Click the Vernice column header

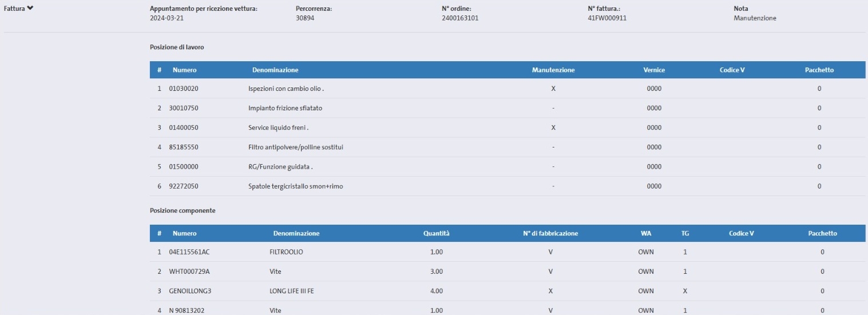[x=653, y=70]
